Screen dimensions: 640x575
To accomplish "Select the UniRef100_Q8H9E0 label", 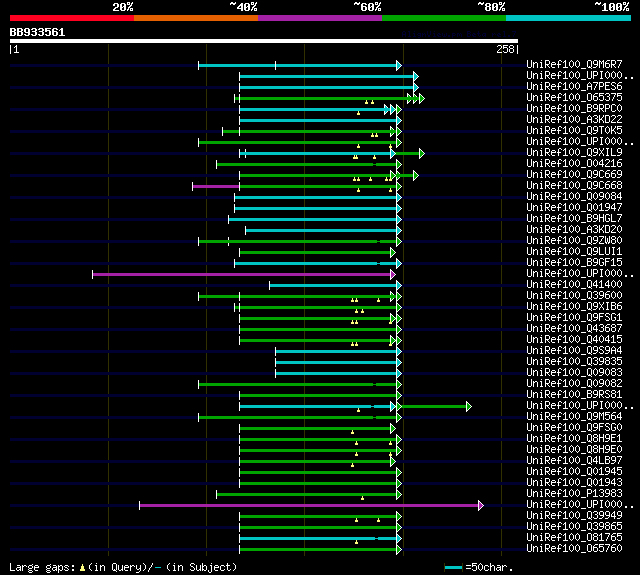I will pos(574,450).
